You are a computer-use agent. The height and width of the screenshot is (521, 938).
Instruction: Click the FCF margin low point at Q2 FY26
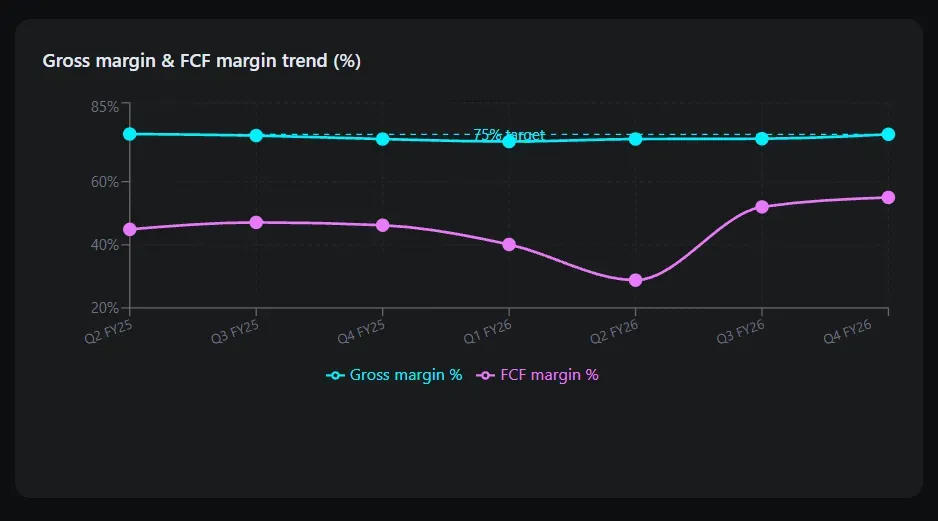pyautogui.click(x=635, y=280)
